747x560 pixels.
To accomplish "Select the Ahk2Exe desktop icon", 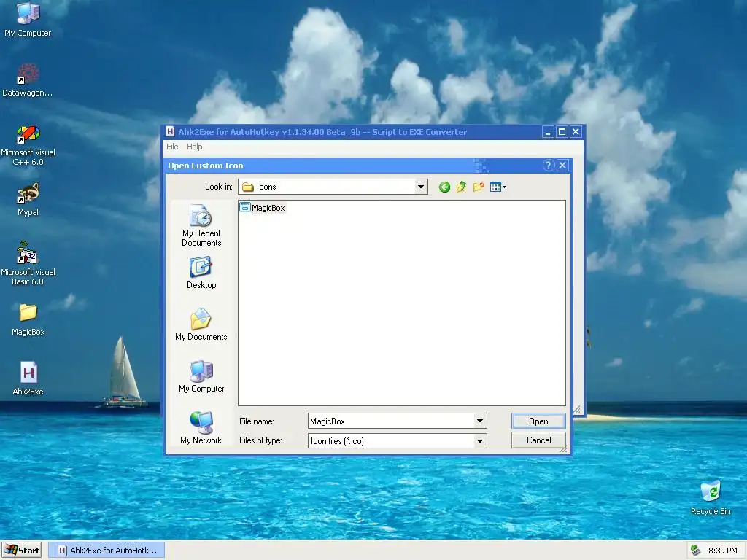I will [x=28, y=378].
